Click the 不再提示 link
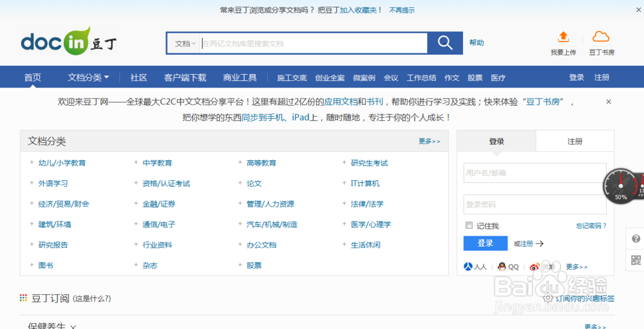 [x=402, y=10]
